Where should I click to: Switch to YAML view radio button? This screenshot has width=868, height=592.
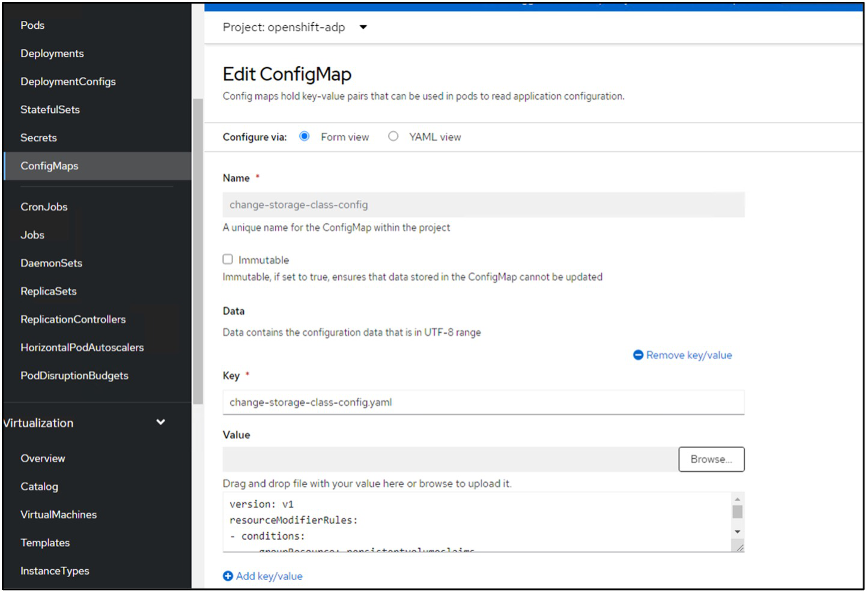(393, 136)
